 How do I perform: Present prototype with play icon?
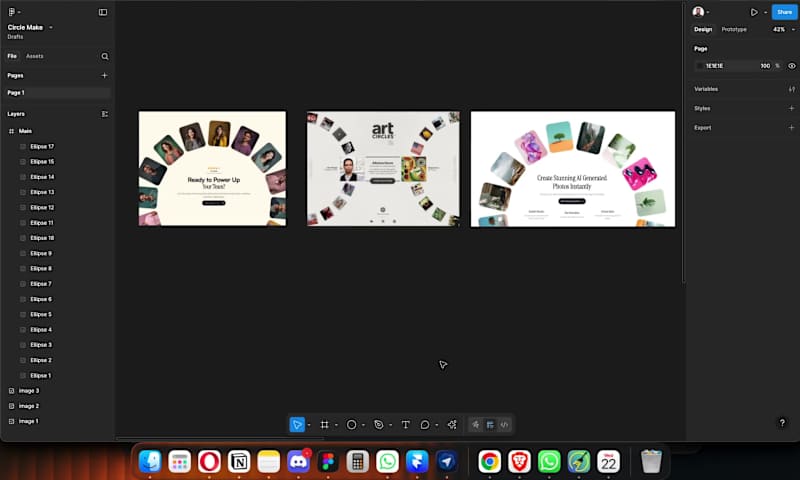(x=754, y=12)
